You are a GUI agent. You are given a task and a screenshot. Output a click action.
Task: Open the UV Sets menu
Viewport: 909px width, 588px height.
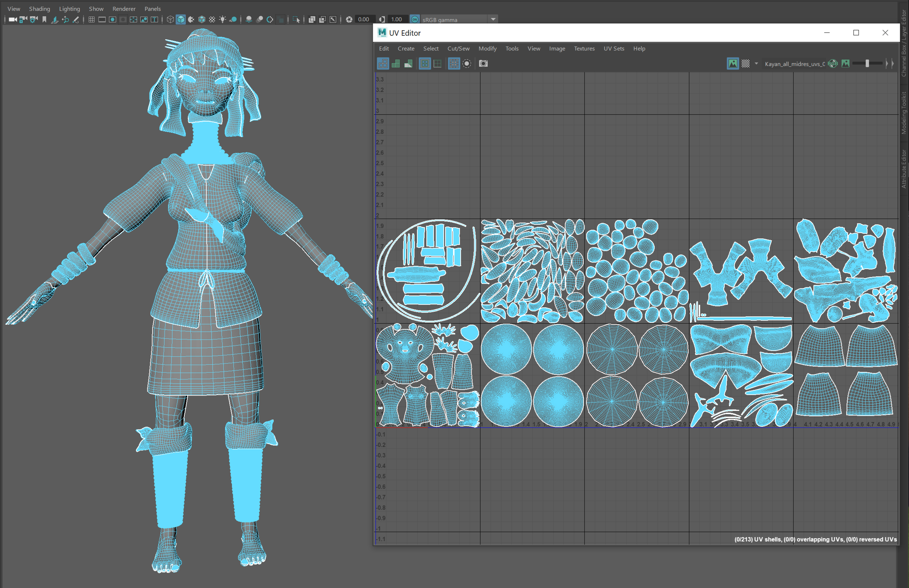613,48
